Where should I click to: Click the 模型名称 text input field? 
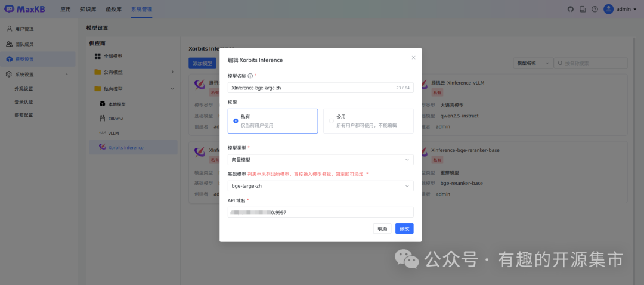coord(320,88)
